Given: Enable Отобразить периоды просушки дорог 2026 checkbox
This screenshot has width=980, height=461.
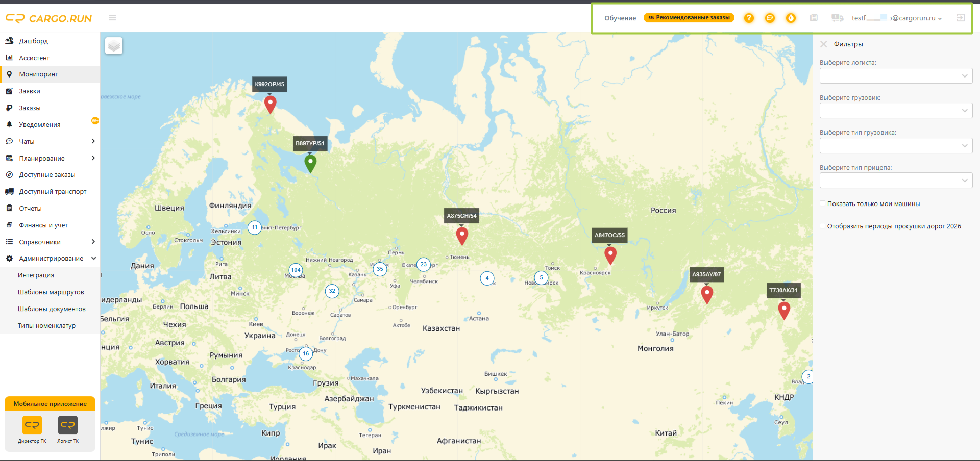Looking at the screenshot, I should tap(822, 226).
